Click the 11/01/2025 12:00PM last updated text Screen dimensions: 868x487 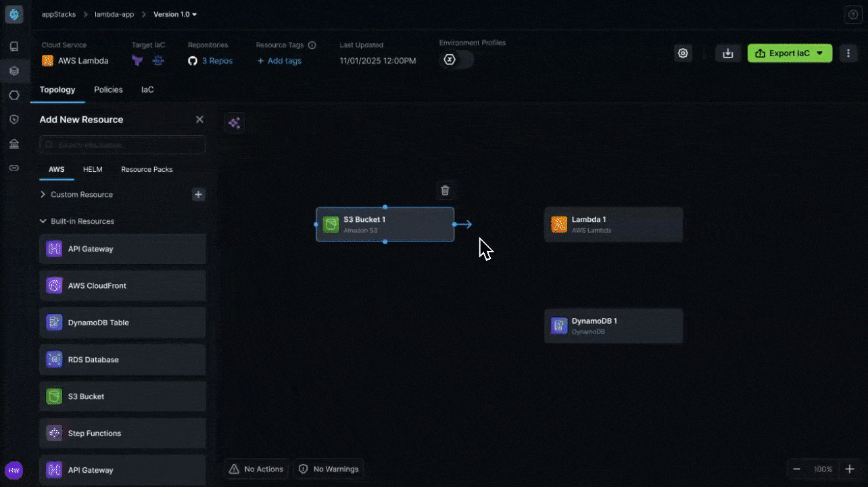[x=378, y=61]
